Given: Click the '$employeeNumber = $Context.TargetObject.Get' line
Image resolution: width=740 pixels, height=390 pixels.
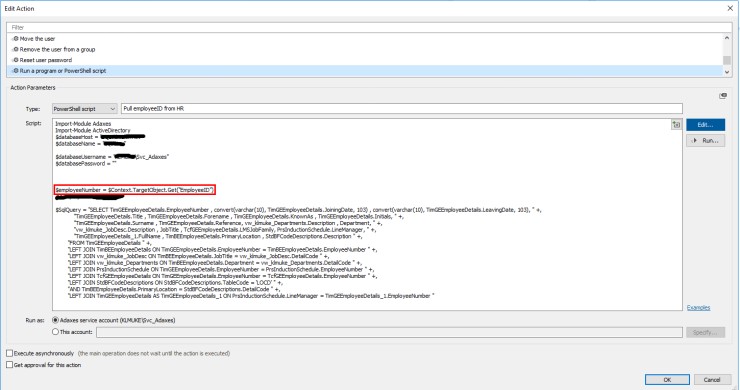Looking at the screenshot, I should 135,190.
